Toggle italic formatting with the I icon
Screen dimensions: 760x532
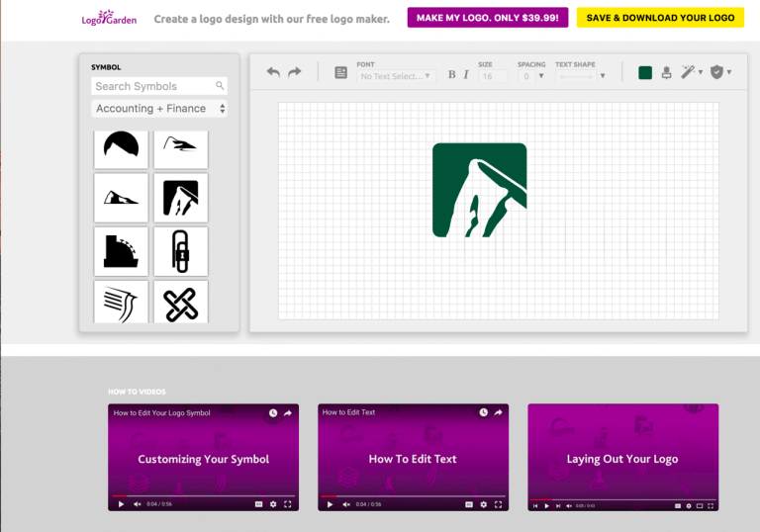466,74
